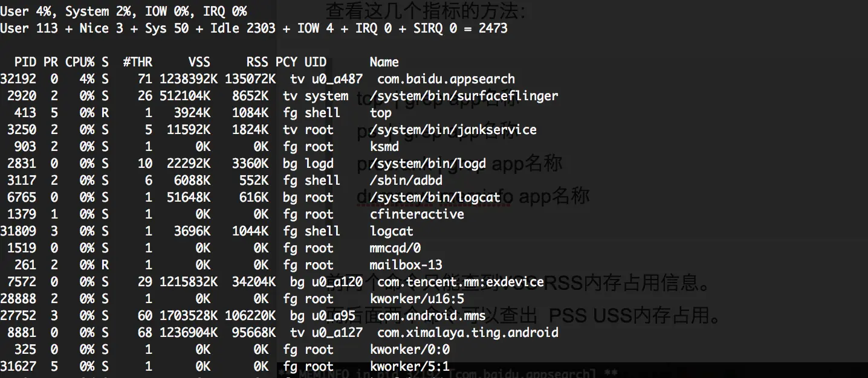Select /system/bin/logcat process name

[x=435, y=197]
